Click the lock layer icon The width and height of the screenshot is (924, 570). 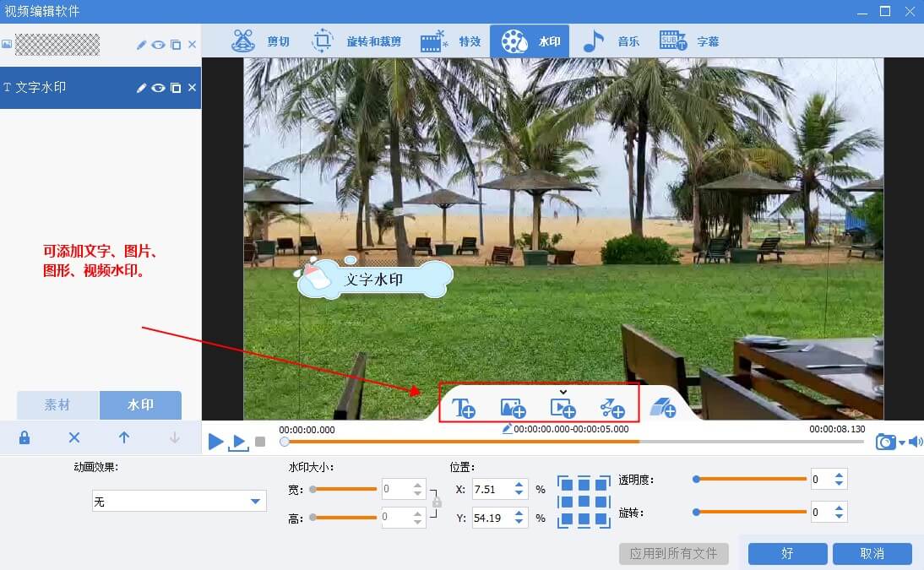24,437
